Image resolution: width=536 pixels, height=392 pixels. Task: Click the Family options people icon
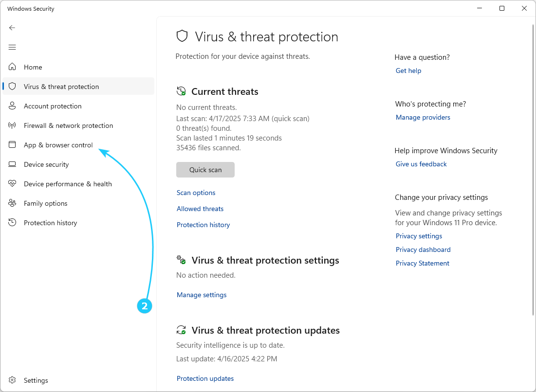tap(12, 203)
